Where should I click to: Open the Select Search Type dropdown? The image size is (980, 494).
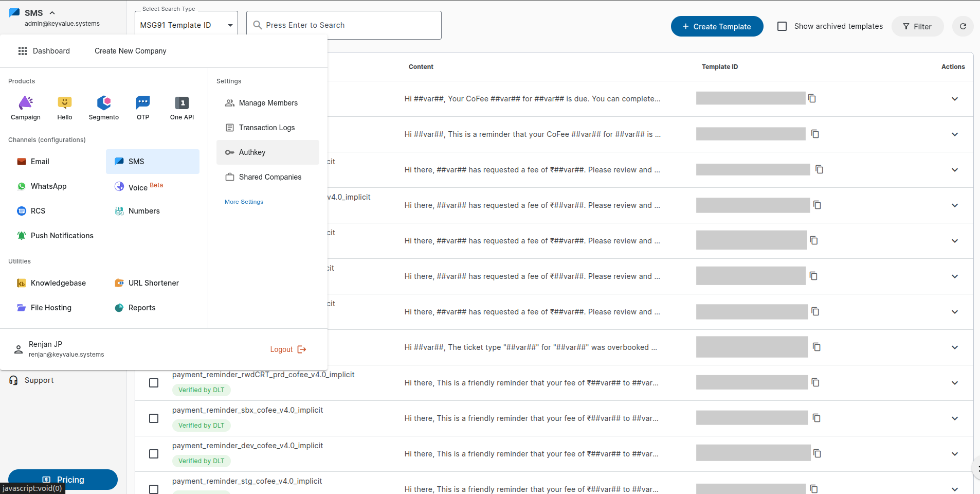click(x=186, y=25)
